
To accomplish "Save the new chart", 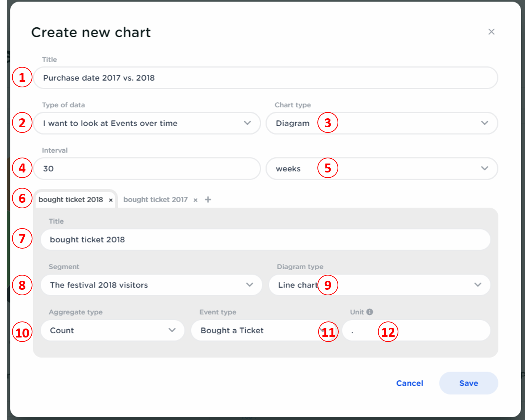I will pyautogui.click(x=469, y=383).
